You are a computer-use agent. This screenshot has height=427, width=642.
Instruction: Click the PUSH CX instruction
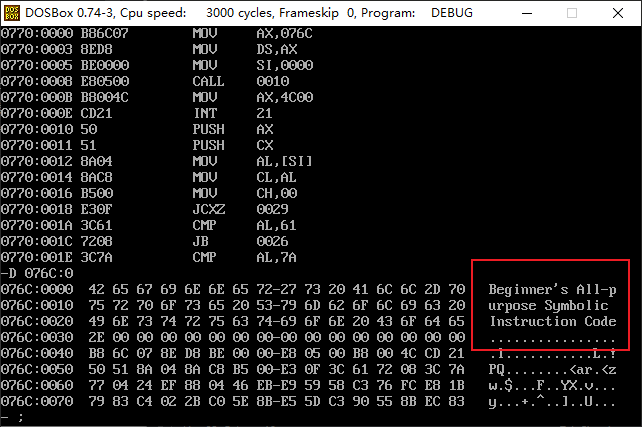pos(137,145)
